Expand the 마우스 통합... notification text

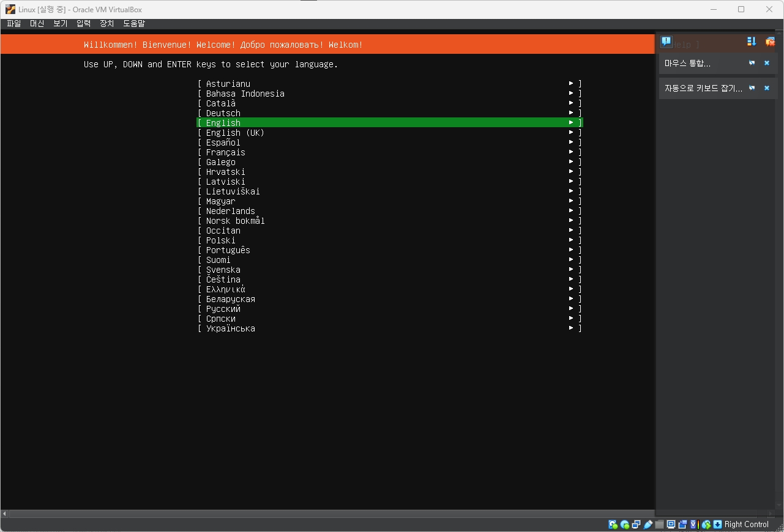tap(688, 64)
